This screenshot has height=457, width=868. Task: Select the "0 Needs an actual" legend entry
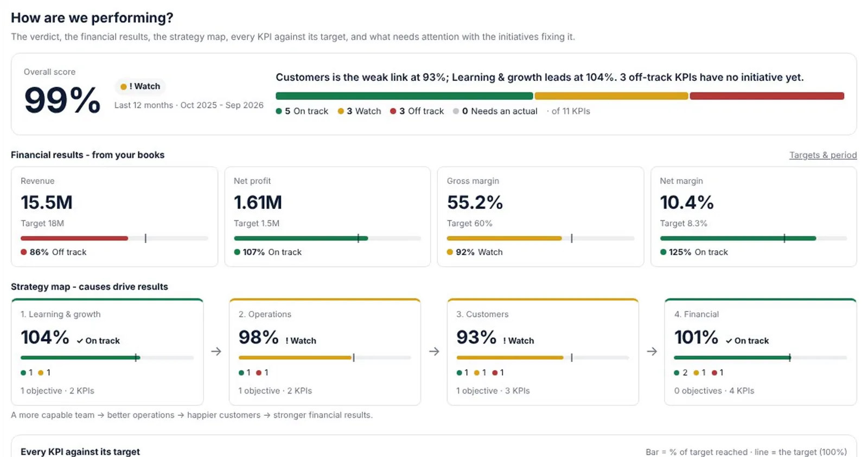[x=495, y=111]
